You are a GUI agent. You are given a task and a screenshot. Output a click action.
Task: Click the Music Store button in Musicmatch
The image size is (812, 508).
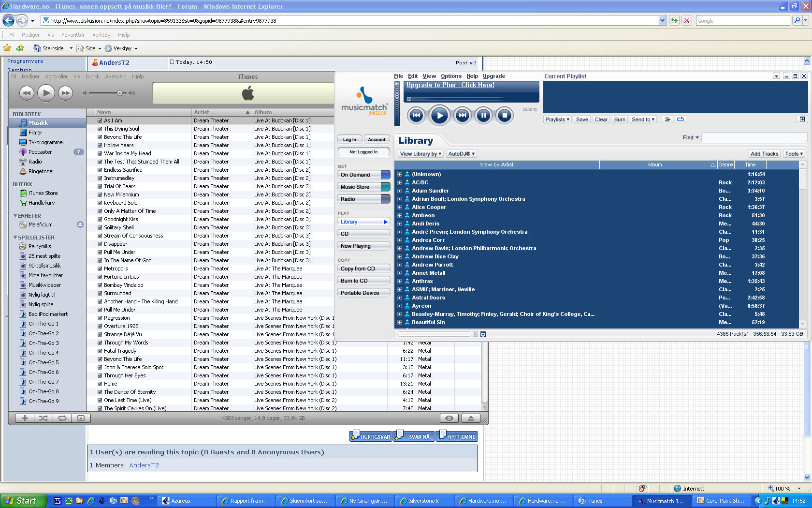tap(363, 187)
